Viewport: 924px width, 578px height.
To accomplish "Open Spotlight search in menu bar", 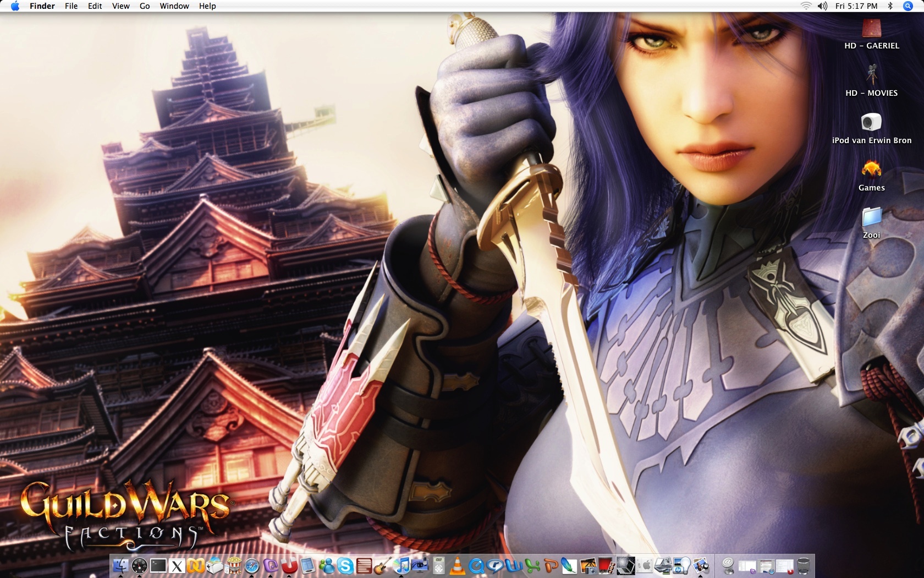I will click(908, 6).
